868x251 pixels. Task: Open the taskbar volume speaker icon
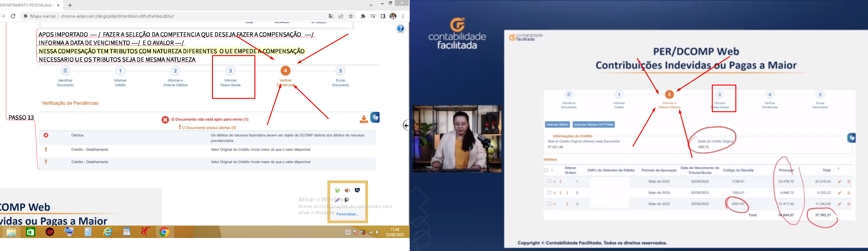pyautogui.click(x=378, y=232)
